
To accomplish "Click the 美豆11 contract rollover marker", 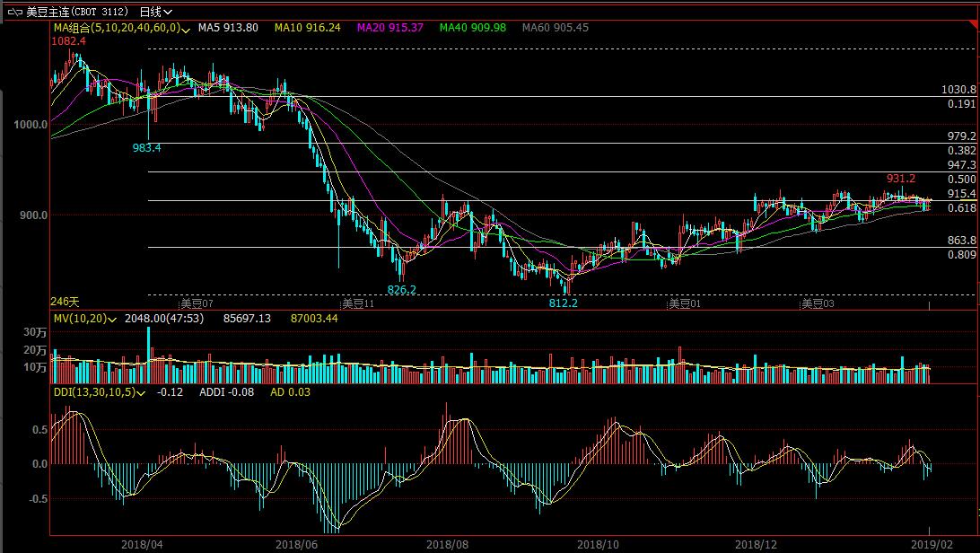I will tap(356, 304).
